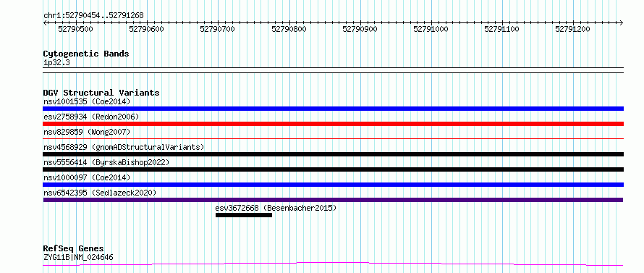Click the 1p32.3 cytogenetic band bar
This screenshot has width=644, height=273.
333,70
